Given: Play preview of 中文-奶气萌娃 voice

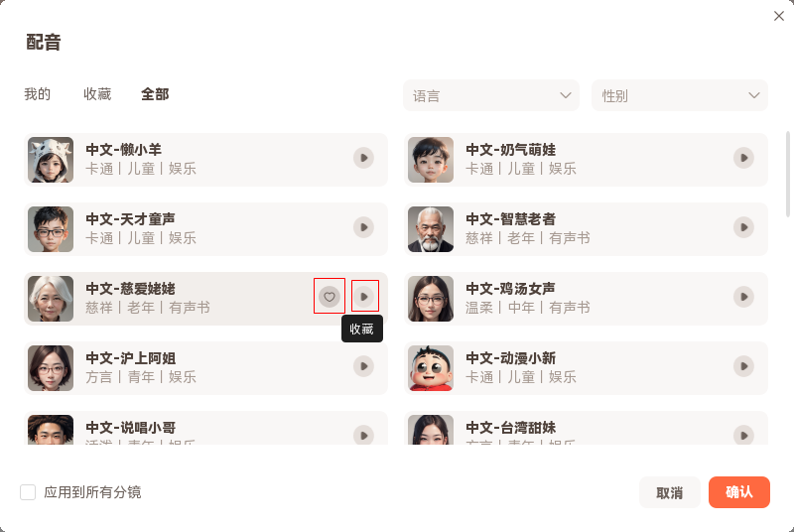Looking at the screenshot, I should point(743,158).
